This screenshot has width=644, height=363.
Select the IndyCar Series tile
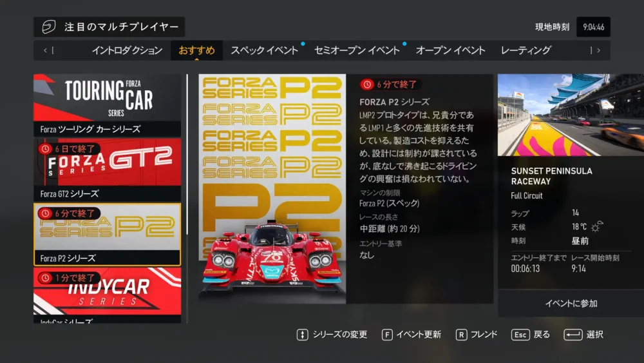(108, 295)
